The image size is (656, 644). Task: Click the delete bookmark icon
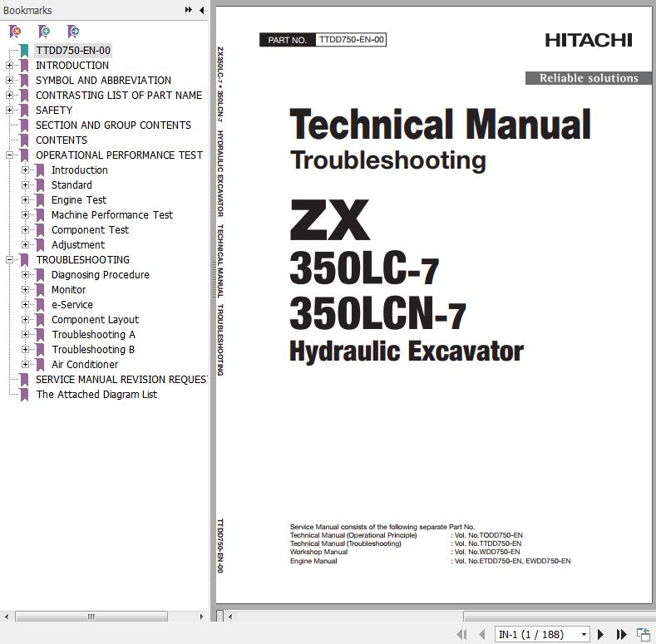(x=15, y=32)
